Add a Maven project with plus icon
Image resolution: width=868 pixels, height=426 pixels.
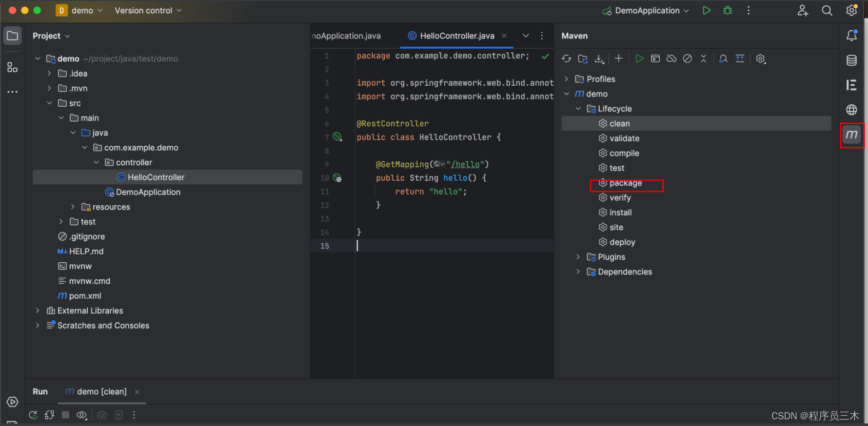click(x=619, y=59)
